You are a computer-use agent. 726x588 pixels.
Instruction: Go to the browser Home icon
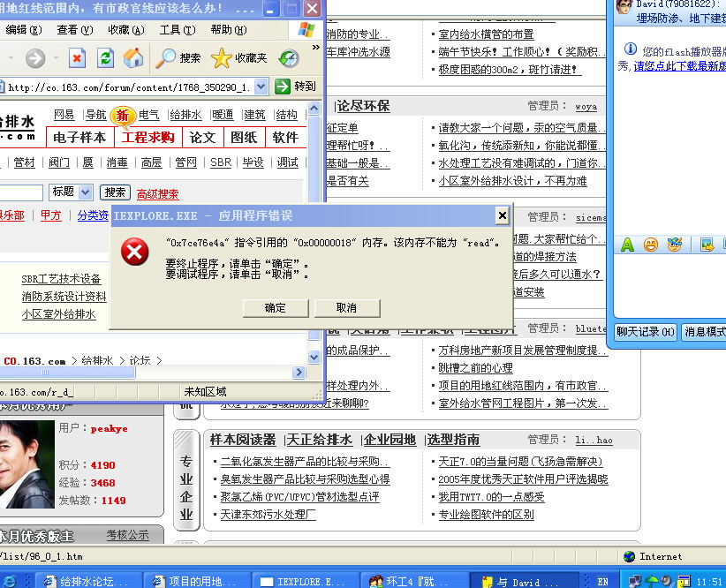coord(133,58)
